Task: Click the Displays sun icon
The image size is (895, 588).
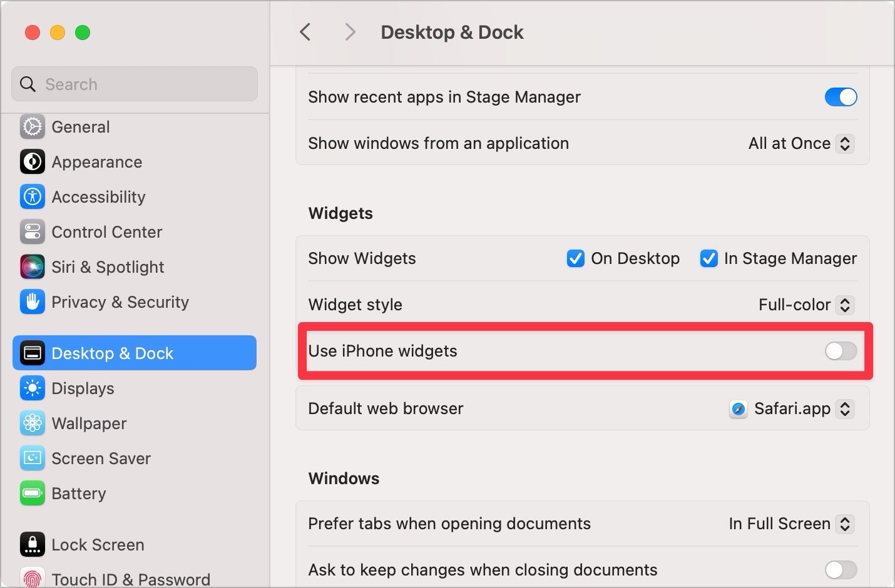Action: 33,388
